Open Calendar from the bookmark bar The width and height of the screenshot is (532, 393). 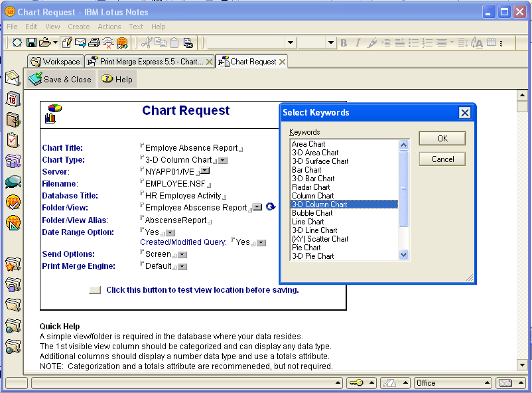[x=13, y=99]
